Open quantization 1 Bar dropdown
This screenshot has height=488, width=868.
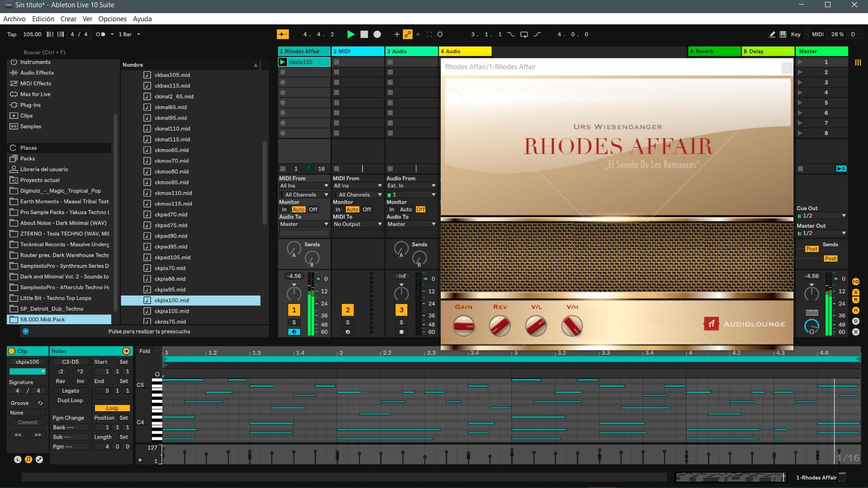pyautogui.click(x=129, y=34)
